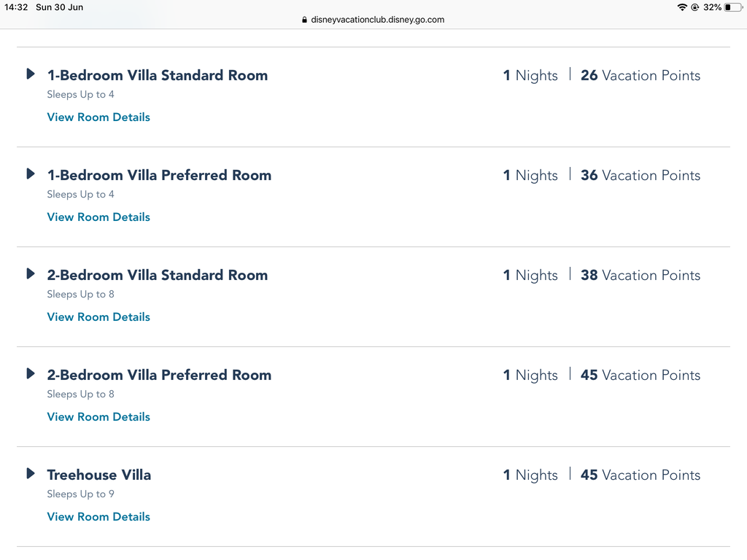Expand the 1-Bedroom Villa Standard Room arrow

pyautogui.click(x=31, y=74)
